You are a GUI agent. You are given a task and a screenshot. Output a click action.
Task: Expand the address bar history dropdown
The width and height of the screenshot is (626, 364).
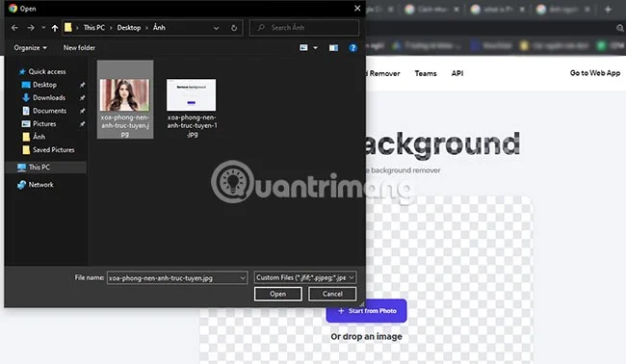(x=216, y=28)
